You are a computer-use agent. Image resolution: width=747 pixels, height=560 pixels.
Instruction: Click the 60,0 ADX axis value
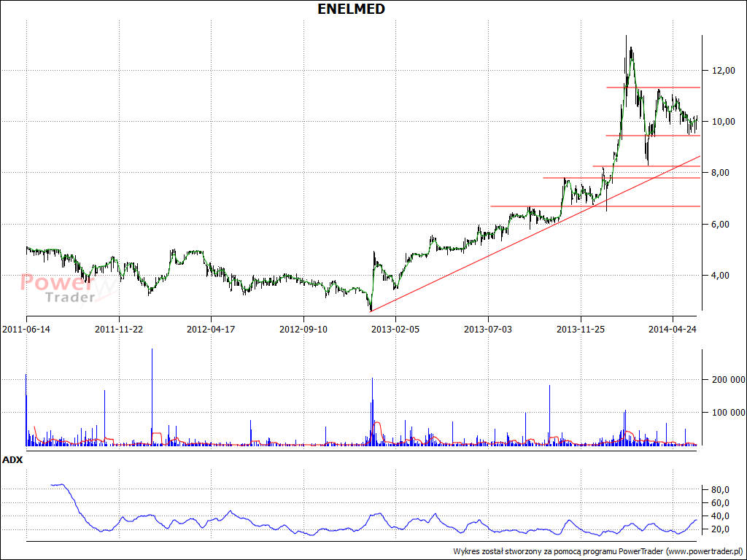[721, 503]
